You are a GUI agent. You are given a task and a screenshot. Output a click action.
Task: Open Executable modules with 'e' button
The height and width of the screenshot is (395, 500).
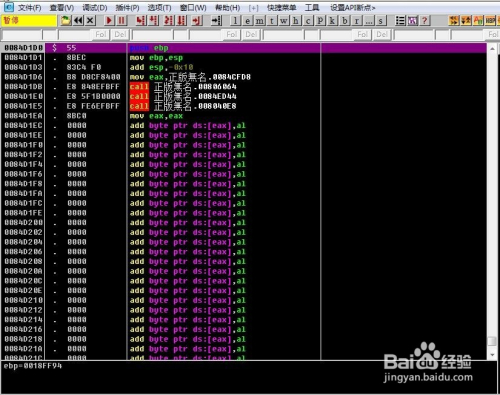tap(247, 21)
